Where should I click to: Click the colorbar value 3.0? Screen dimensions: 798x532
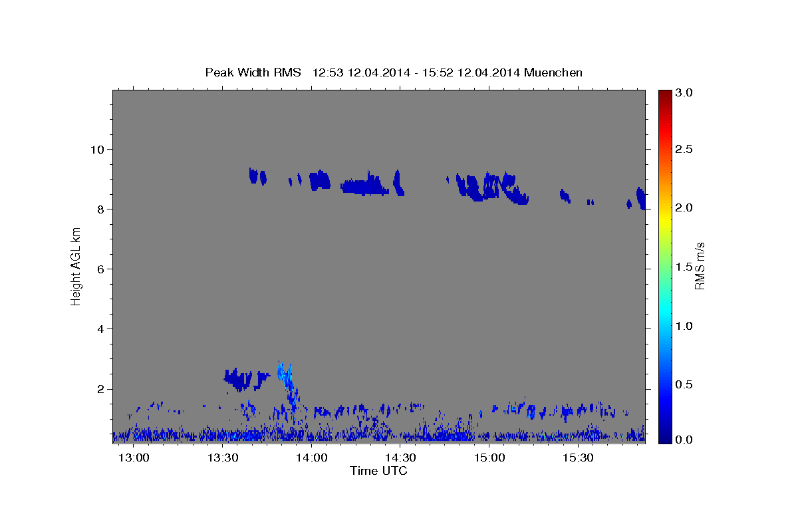click(684, 93)
